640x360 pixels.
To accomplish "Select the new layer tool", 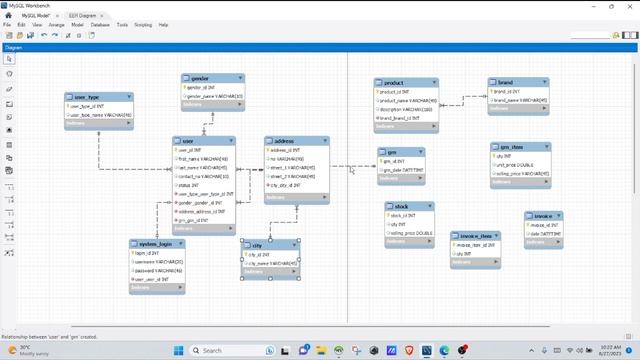I will pyautogui.click(x=9, y=104).
